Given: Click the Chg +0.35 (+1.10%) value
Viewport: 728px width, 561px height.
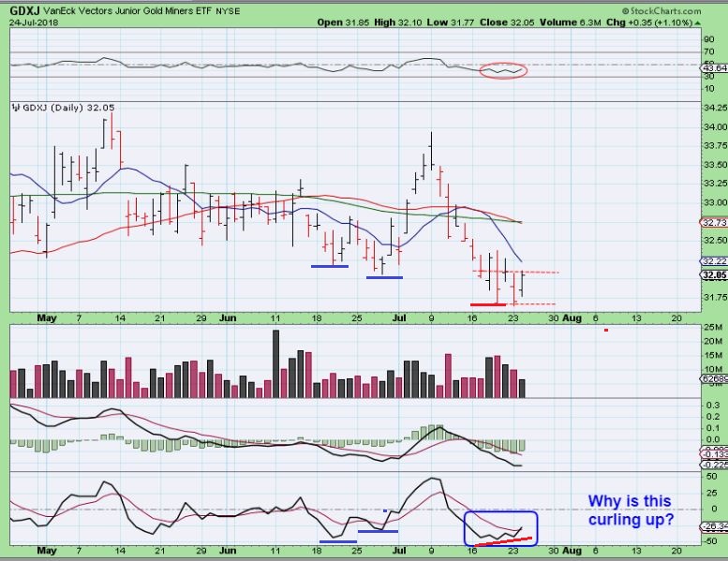Looking at the screenshot, I should click(650, 22).
